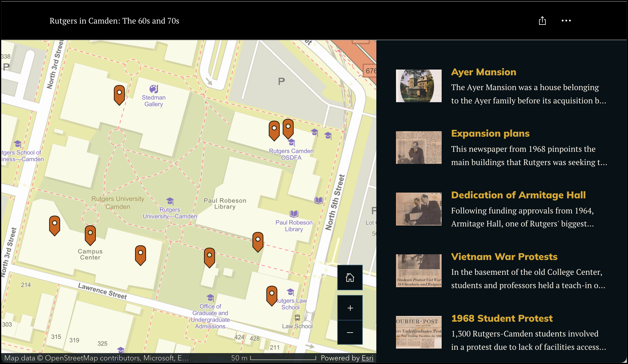Click the Vietnam War Protests clipping thumbnail

coord(419,271)
